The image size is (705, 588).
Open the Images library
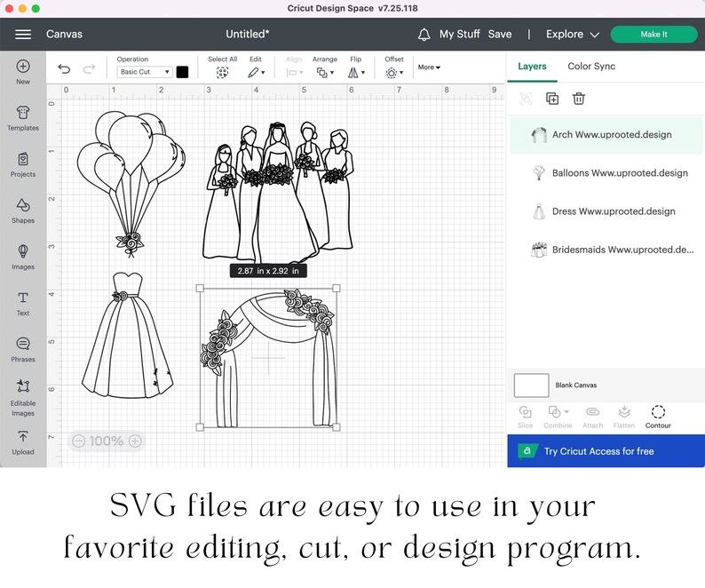(x=23, y=257)
